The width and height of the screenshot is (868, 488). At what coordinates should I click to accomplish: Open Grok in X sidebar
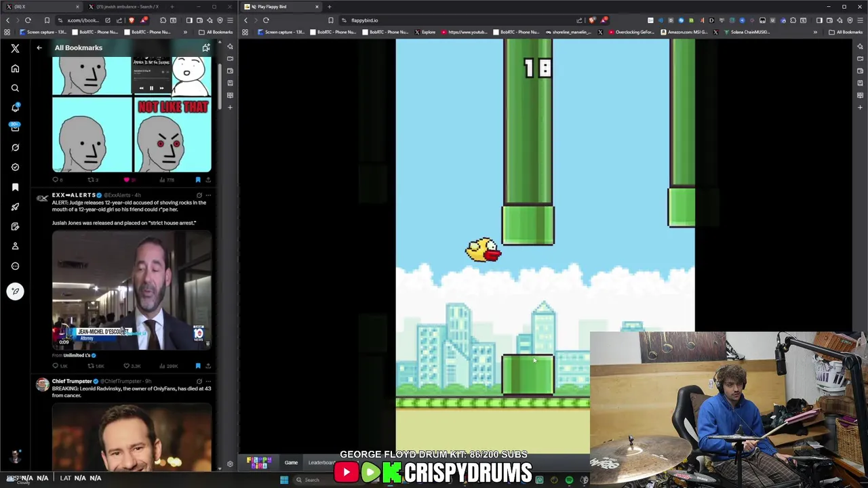coord(15,147)
